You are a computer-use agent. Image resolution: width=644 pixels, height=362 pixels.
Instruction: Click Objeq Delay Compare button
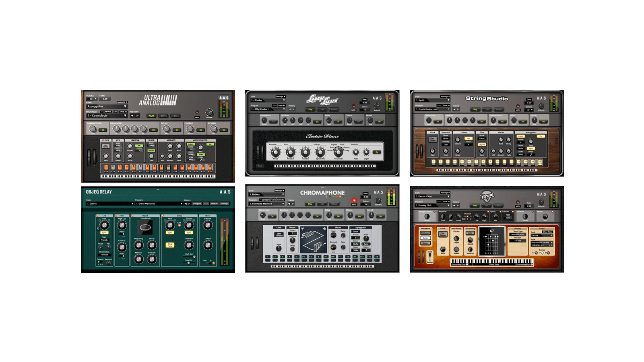coord(197,204)
